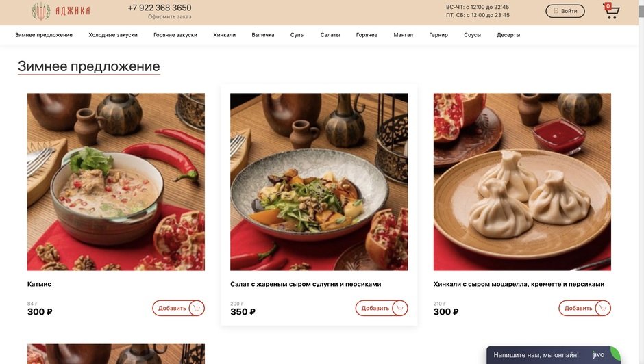Click the Оформить заказ link
This screenshot has width=644, height=364.
[170, 17]
